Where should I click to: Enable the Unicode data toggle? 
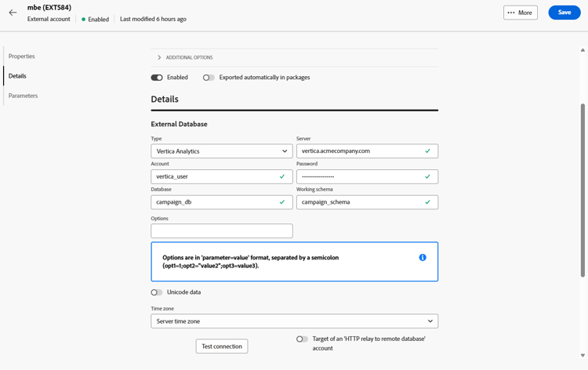(157, 292)
